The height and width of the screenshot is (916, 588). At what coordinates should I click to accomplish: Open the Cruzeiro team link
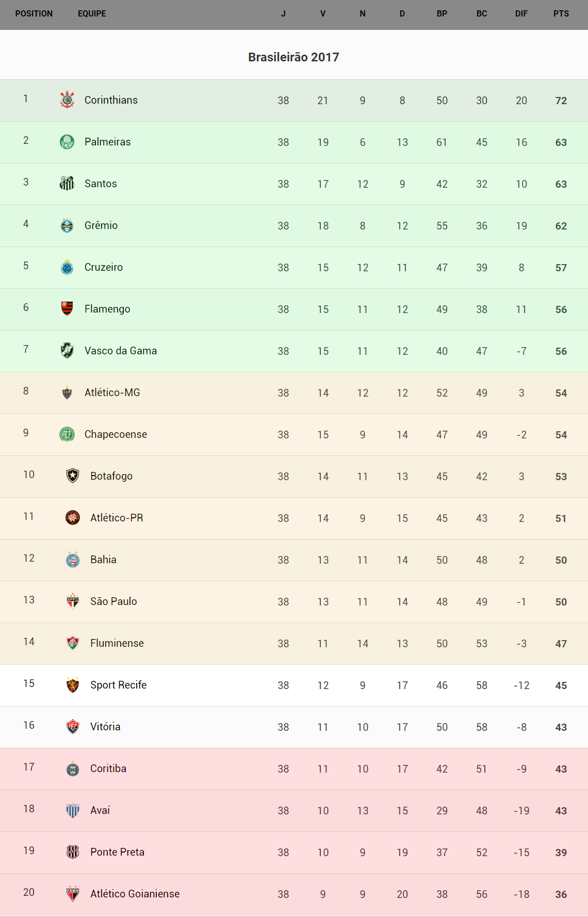pos(104,267)
